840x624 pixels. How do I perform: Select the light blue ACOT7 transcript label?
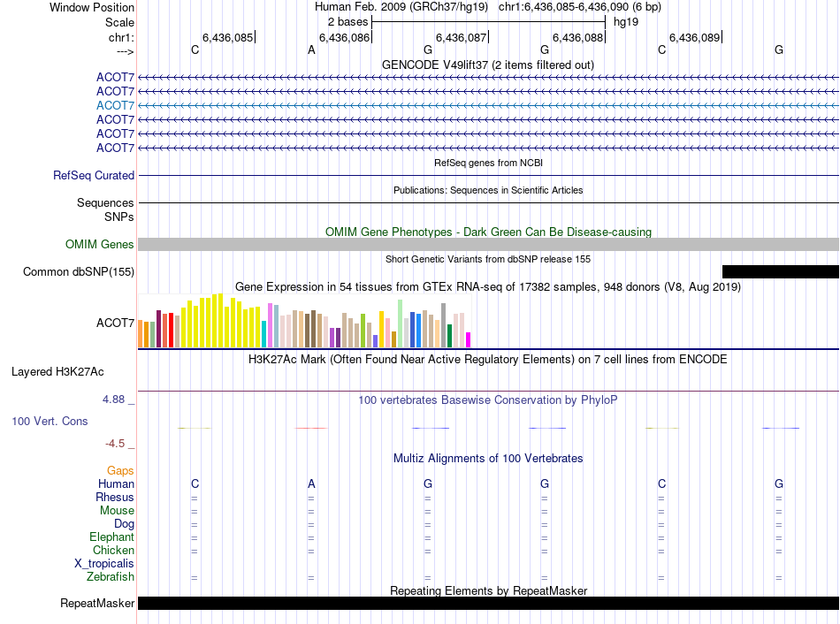click(115, 105)
